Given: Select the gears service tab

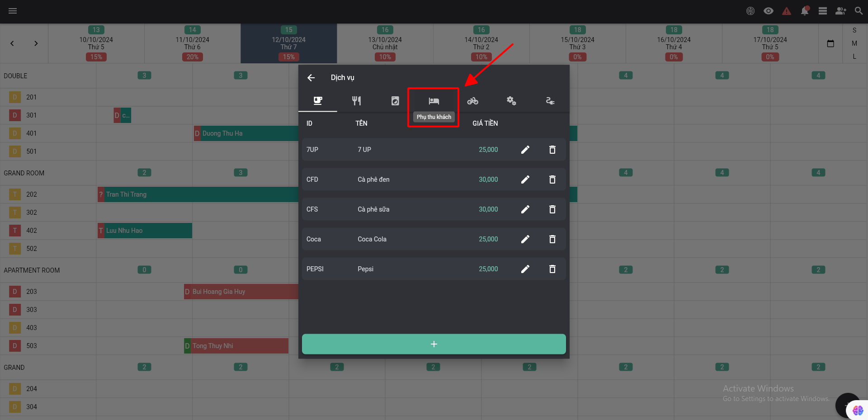Looking at the screenshot, I should (x=511, y=100).
